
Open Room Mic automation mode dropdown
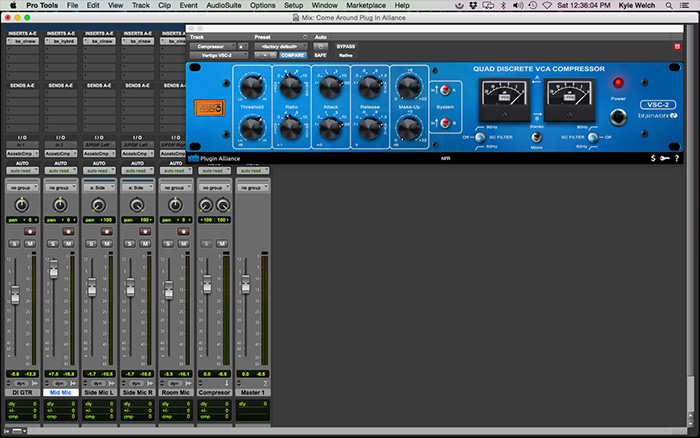pos(175,171)
